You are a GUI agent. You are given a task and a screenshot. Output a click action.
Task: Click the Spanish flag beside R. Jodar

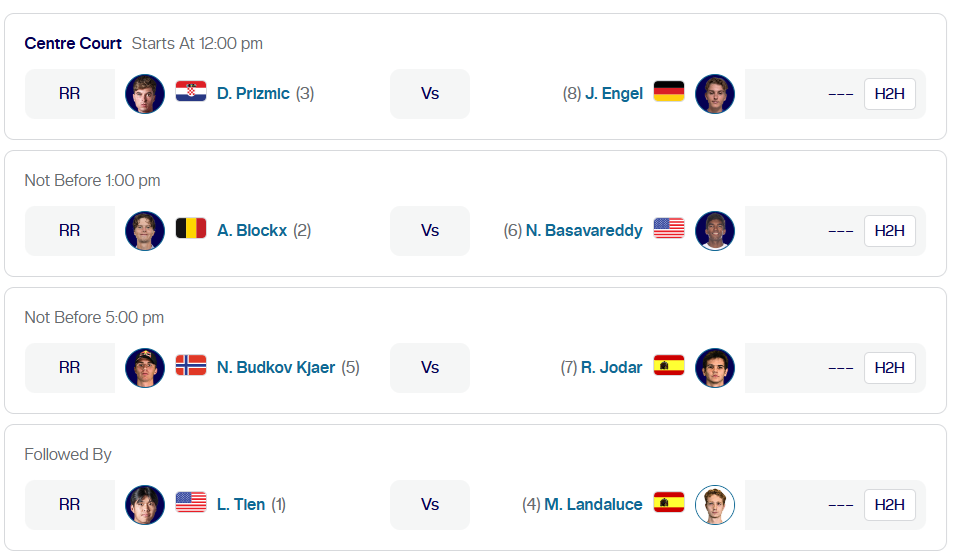pyautogui.click(x=669, y=367)
